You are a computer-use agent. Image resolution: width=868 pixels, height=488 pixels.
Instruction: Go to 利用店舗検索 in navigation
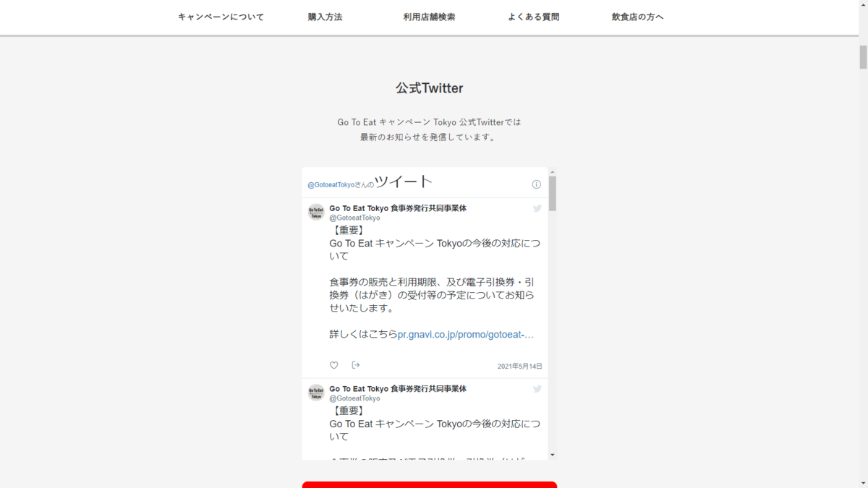click(429, 17)
